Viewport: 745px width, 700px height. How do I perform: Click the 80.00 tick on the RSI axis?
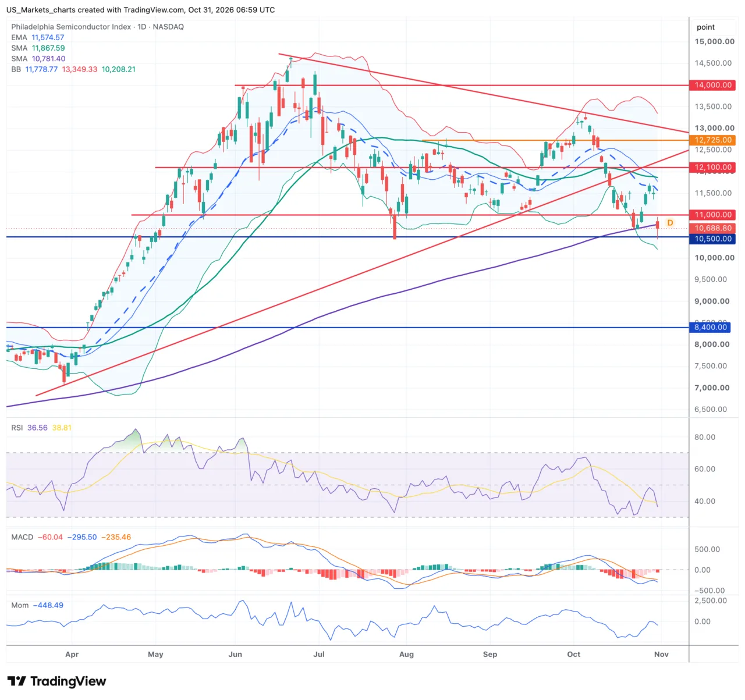pos(705,438)
